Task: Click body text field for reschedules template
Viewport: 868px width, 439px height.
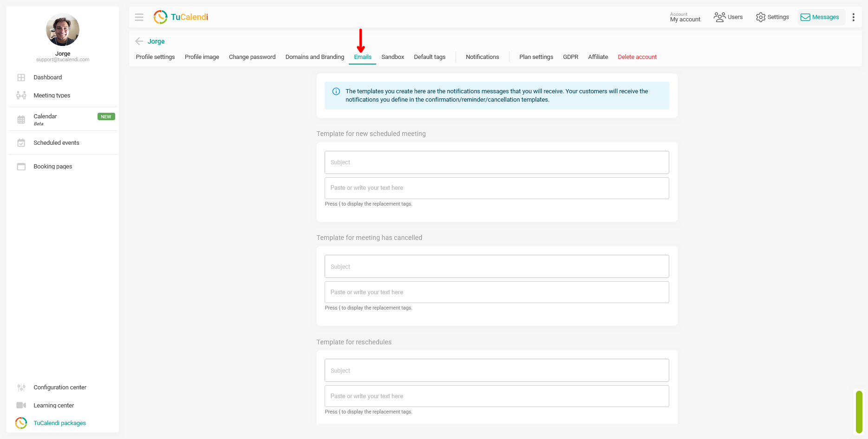Action: coord(497,396)
